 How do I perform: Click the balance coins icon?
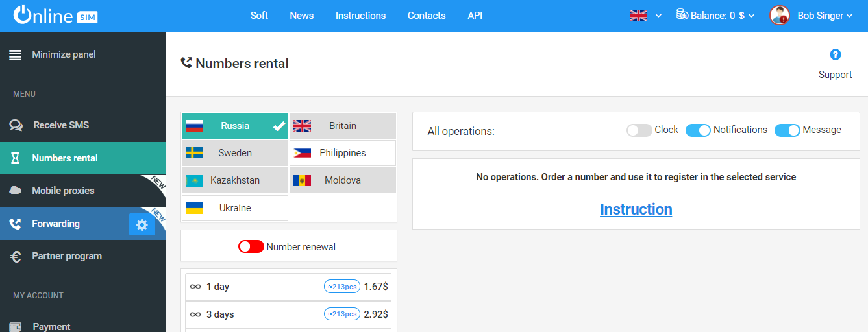point(682,14)
